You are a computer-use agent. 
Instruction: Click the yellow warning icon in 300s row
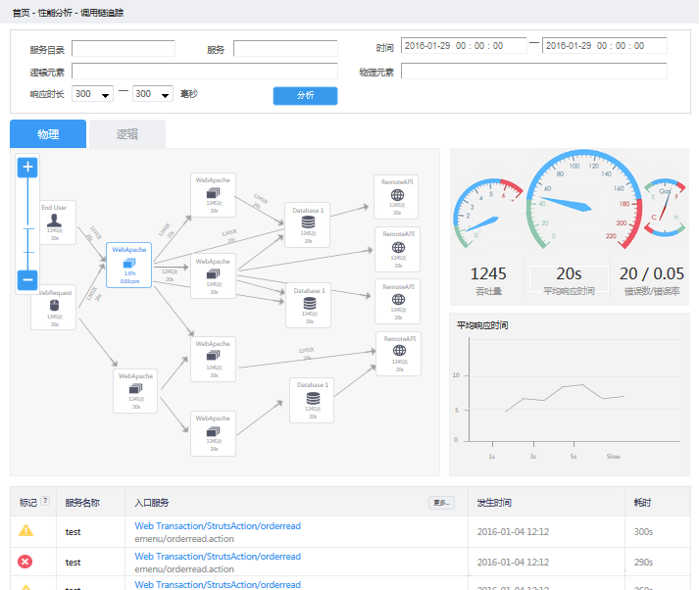pyautogui.click(x=25, y=530)
